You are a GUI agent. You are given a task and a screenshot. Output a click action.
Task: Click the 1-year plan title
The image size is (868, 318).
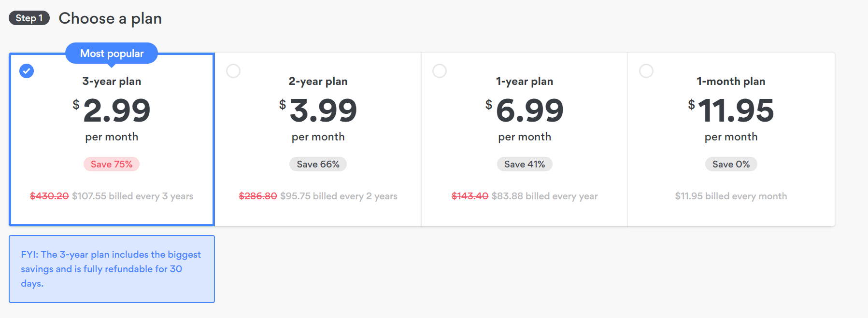coord(525,82)
